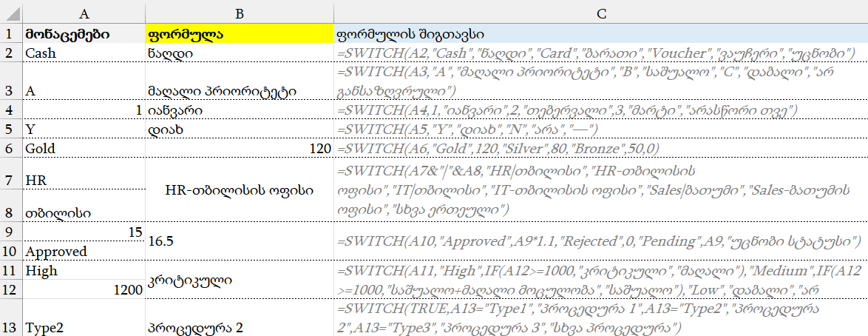Select the cell with value 1200
The image size is (868, 336).
point(84,290)
